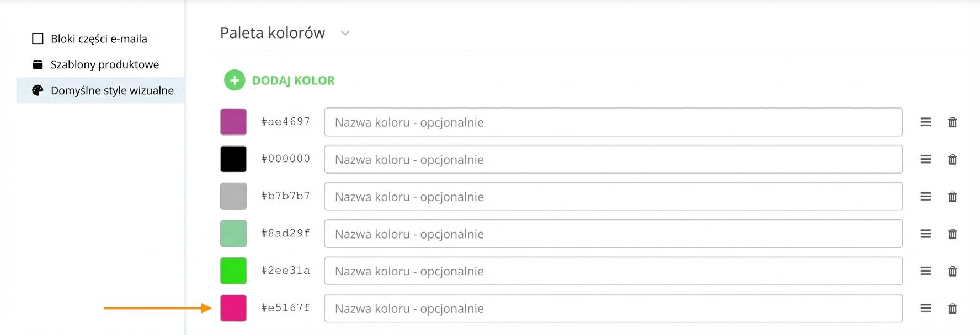Click drag handle for #8ad29f color
Viewport: 980px width, 335px height.
click(x=926, y=234)
